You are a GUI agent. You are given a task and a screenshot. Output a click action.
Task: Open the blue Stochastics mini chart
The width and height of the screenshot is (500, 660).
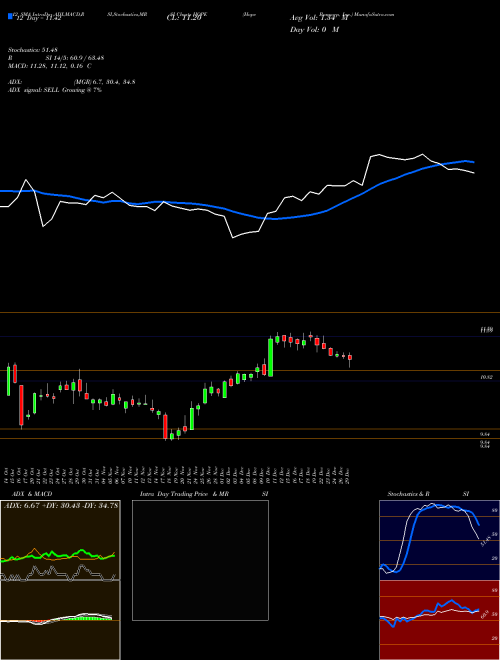439,540
